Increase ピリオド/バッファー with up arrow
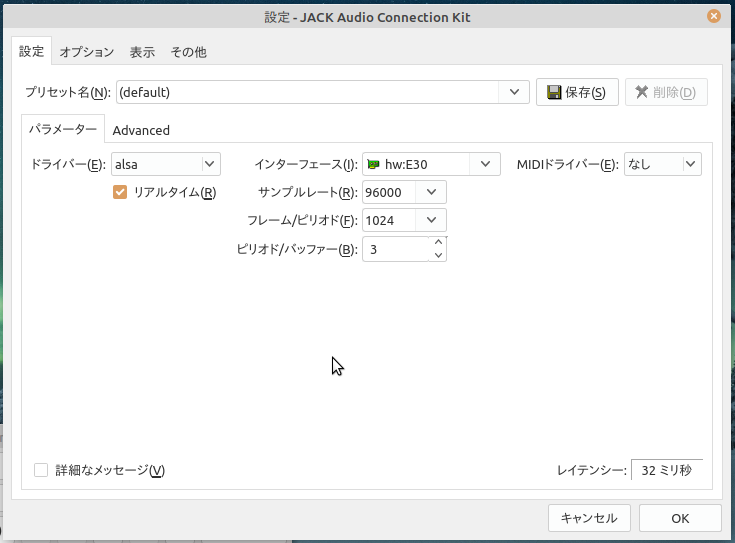Viewport: 735px width, 543px height. click(438, 242)
